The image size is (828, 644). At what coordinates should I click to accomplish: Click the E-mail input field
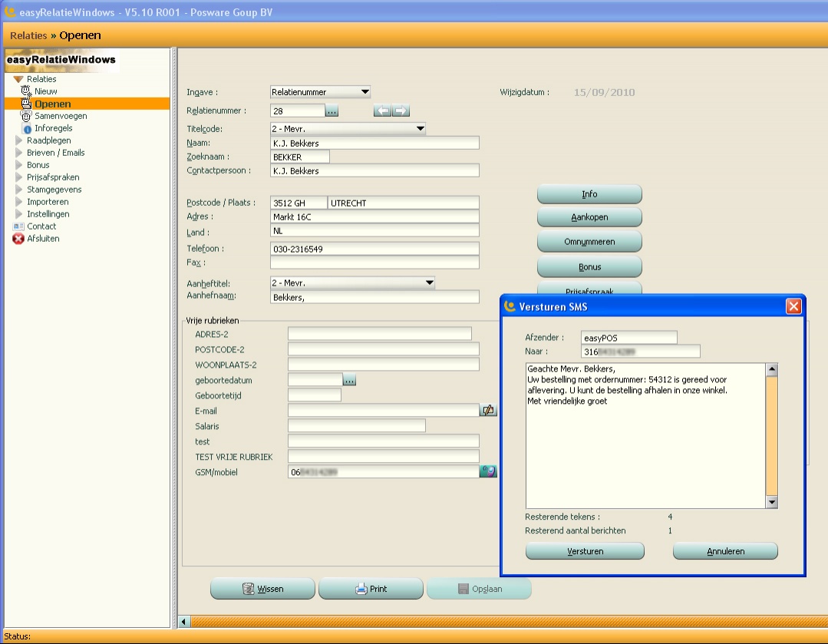click(384, 411)
